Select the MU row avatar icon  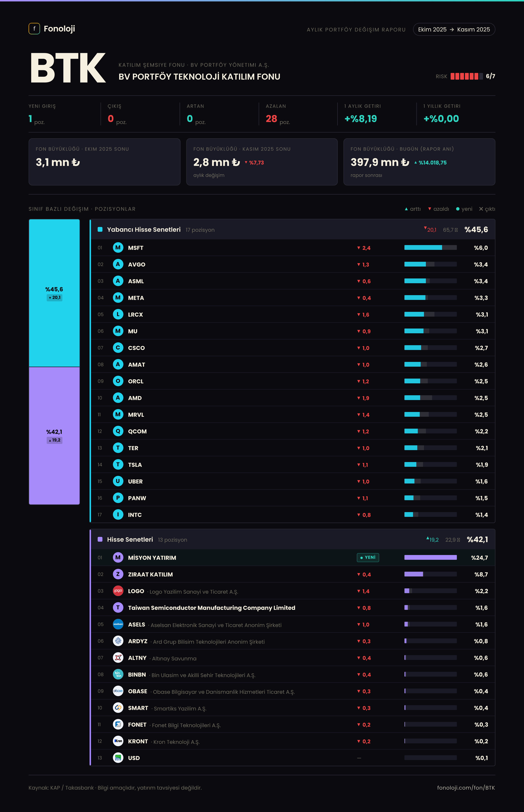(x=118, y=331)
